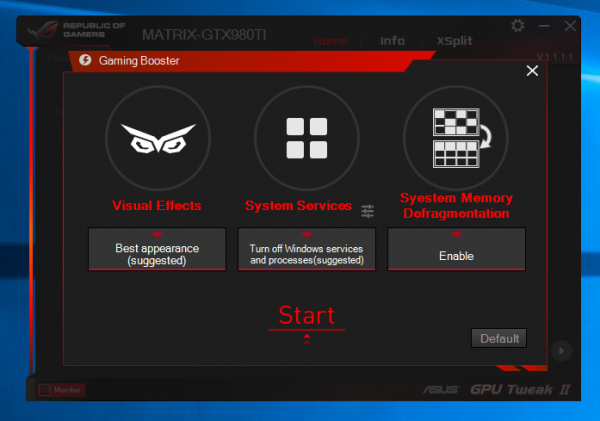Click the ASUS GPU Tweak II logo
The width and height of the screenshot is (600, 421).
pyautogui.click(x=496, y=390)
